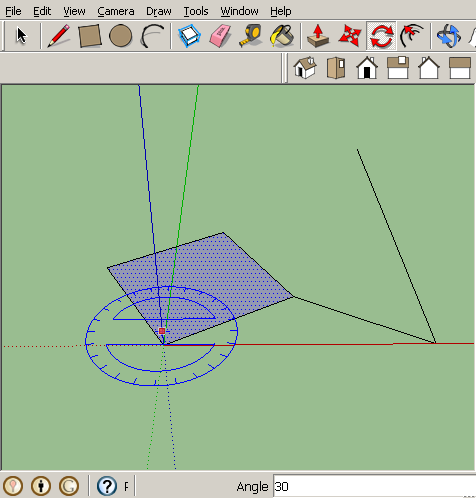Open the Help menu
This screenshot has width=476, height=498.
[281, 11]
